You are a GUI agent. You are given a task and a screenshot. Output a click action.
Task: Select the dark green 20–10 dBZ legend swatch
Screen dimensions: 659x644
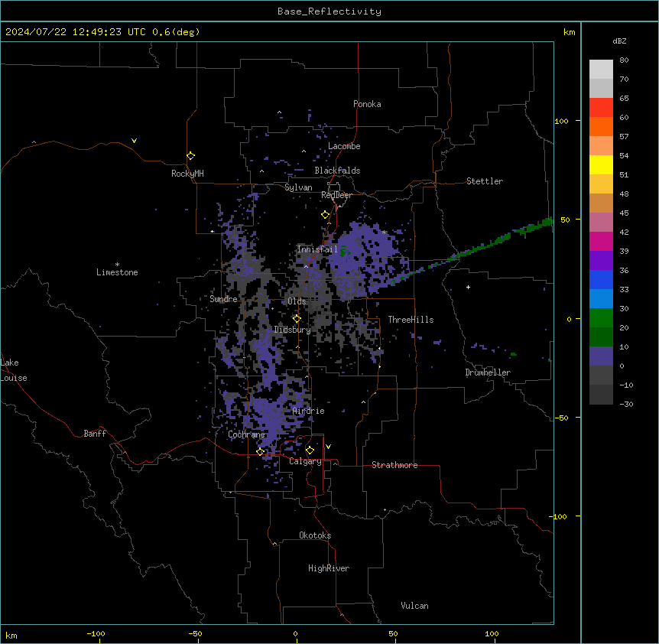pos(601,337)
